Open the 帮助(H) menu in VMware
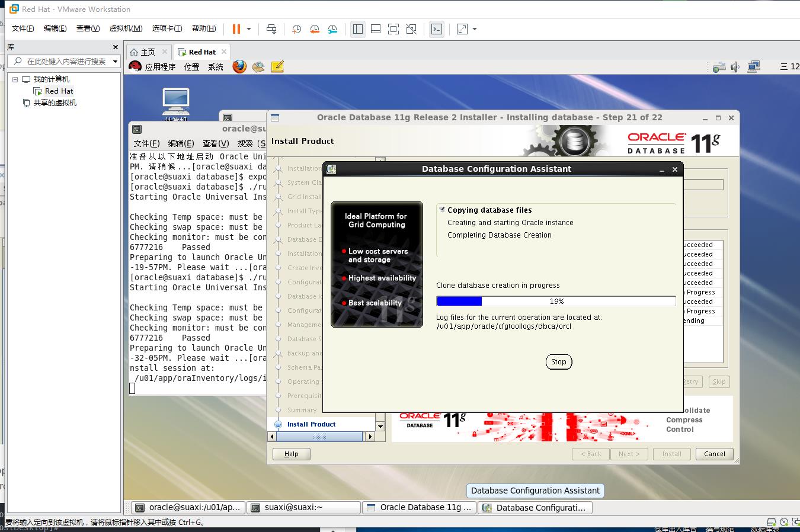The height and width of the screenshot is (532, 800). 204,28
